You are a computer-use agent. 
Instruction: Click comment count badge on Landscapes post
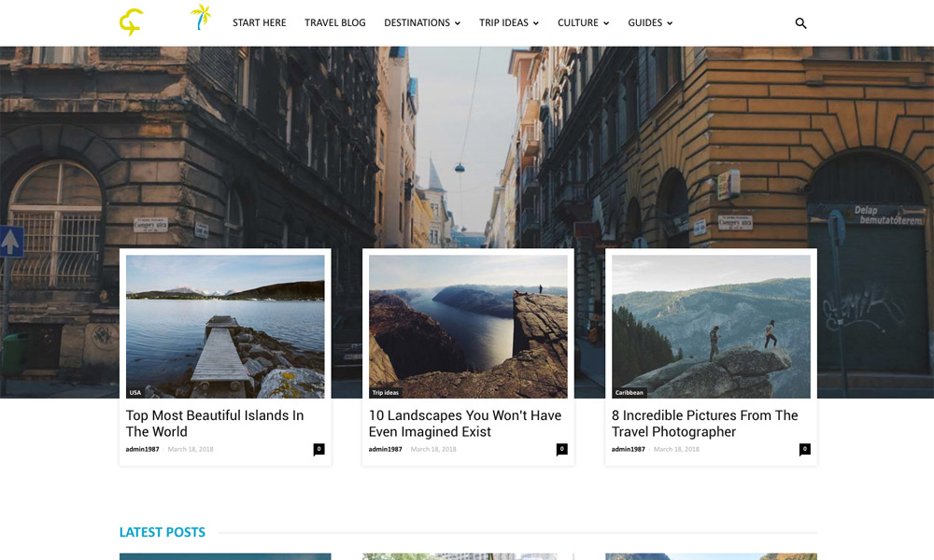pyautogui.click(x=561, y=449)
